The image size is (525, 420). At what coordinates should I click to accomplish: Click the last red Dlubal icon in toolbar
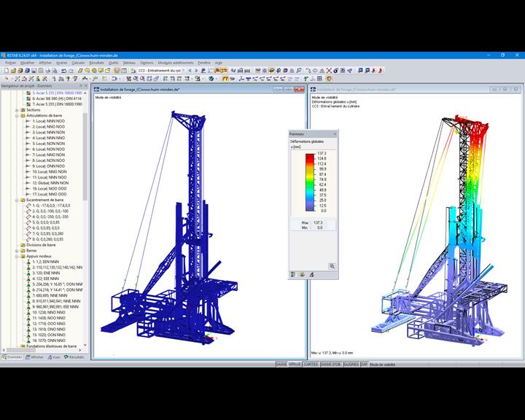pos(381,71)
